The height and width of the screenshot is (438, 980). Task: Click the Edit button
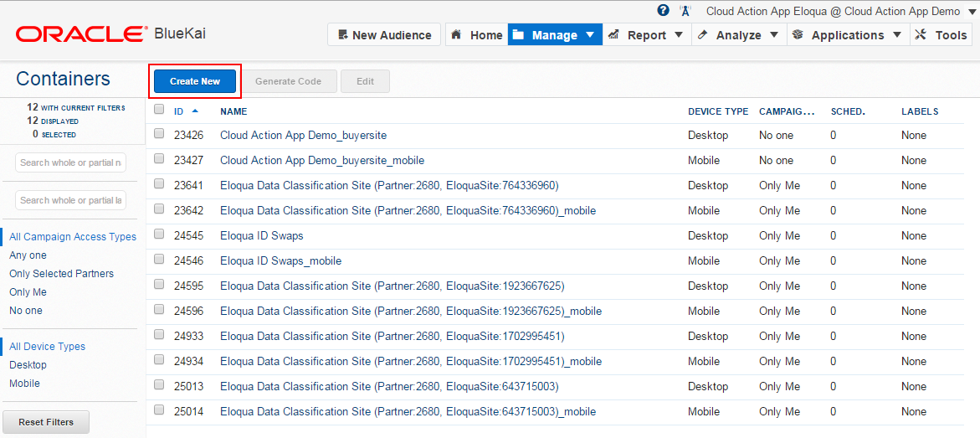pyautogui.click(x=365, y=81)
